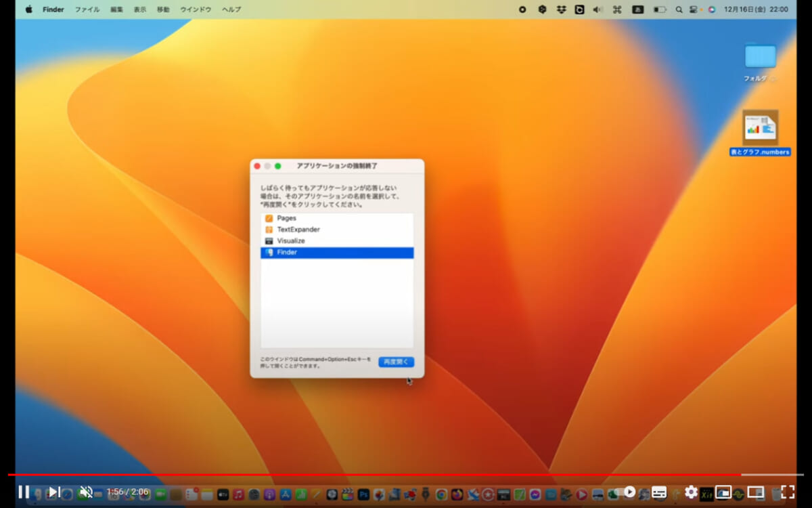812x508 pixels.
Task: Click the 再度開く button
Action: coord(396,362)
